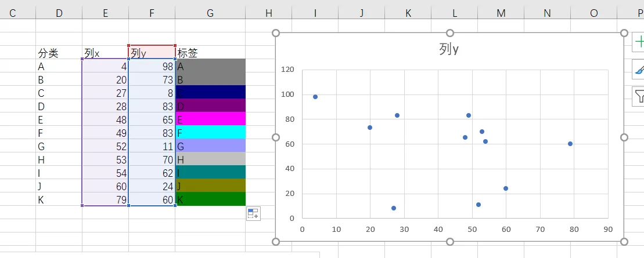The height and width of the screenshot is (258, 644).
Task: Click the 列y header cell in the table
Action: point(152,53)
